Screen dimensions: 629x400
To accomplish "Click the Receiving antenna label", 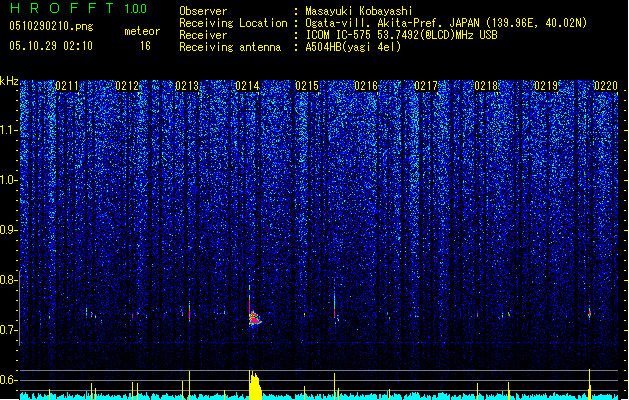I will coord(230,47).
